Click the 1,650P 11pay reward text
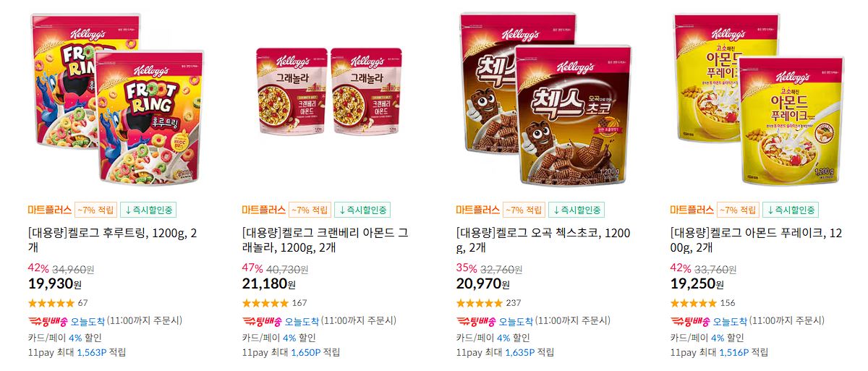Image resolution: width=868 pixels, height=371 pixels. (x=305, y=352)
